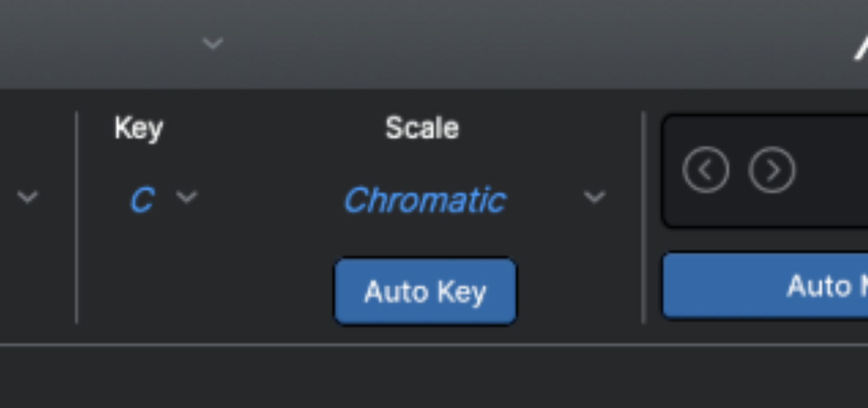The image size is (868, 408).
Task: Click the empty panel area below the separator line
Action: (x=413, y=377)
